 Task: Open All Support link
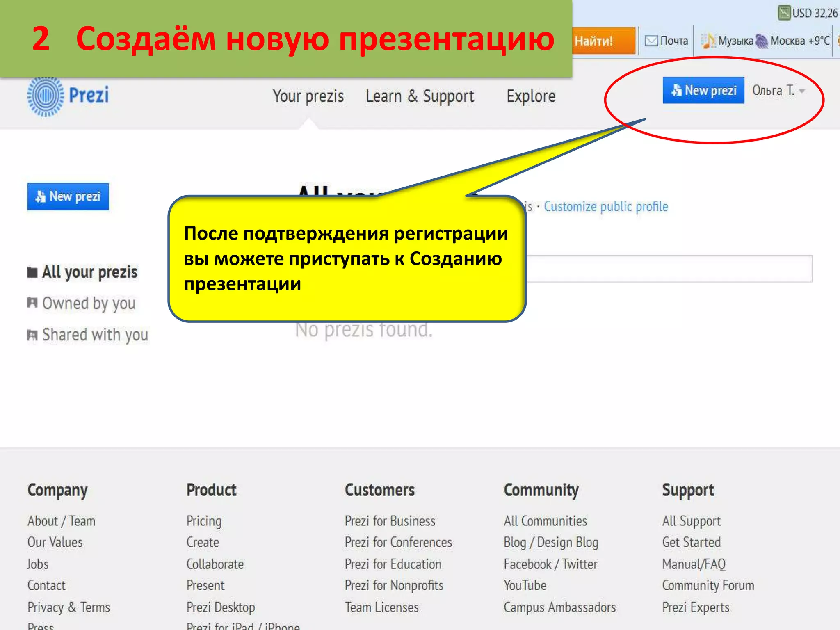point(692,521)
